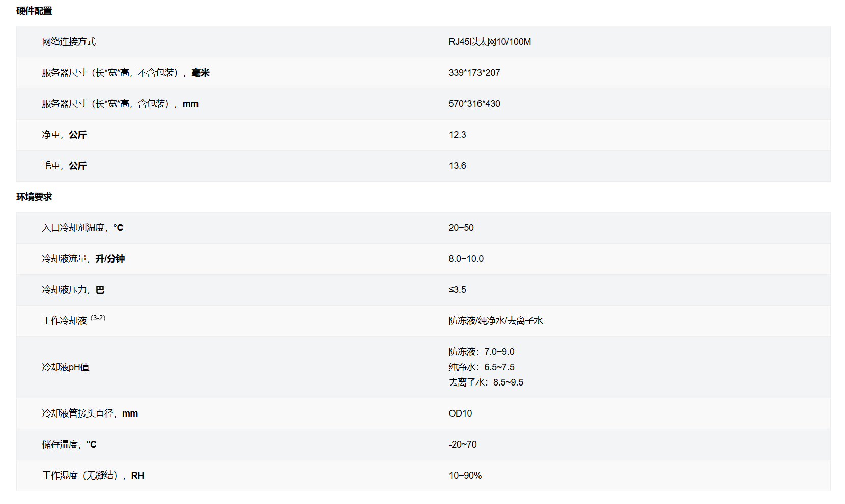
Task: Click the 硬件配置 section heading
Action: 34,11
